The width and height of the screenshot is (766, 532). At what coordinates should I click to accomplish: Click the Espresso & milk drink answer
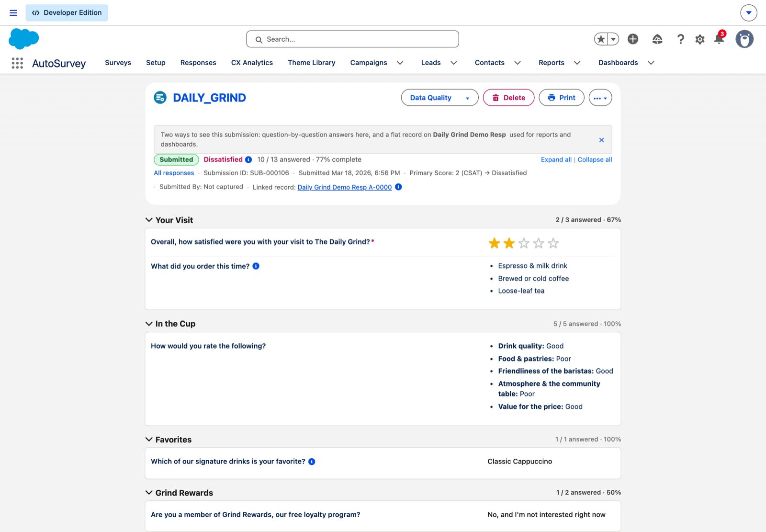pos(532,266)
